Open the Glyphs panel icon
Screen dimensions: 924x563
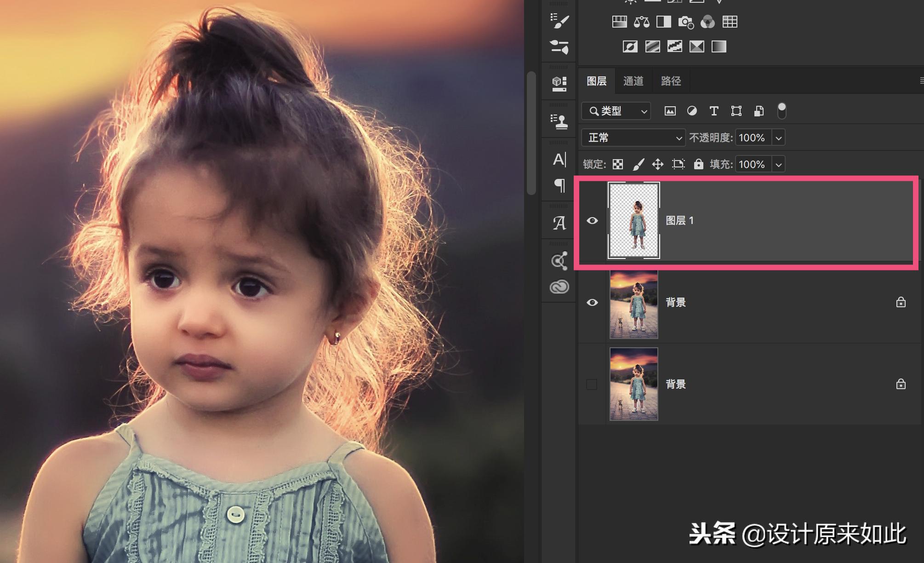pyautogui.click(x=559, y=223)
